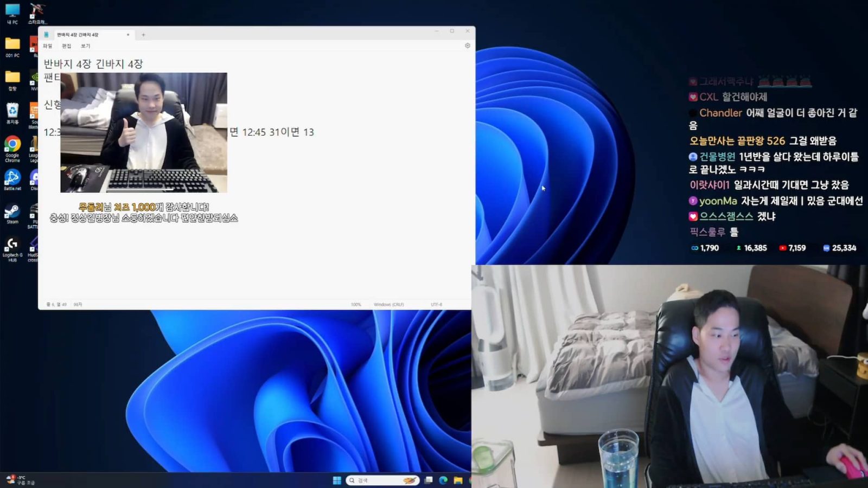Click the taskbar 검색 search box
The height and width of the screenshot is (488, 868).
[383, 480]
